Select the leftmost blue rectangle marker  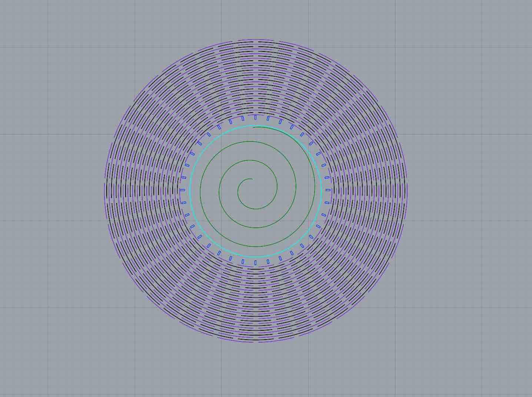[182, 190]
